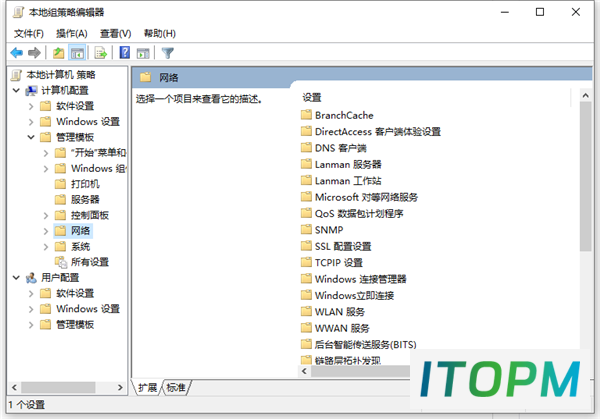Select Lanman 工作站 in the list

348,181
